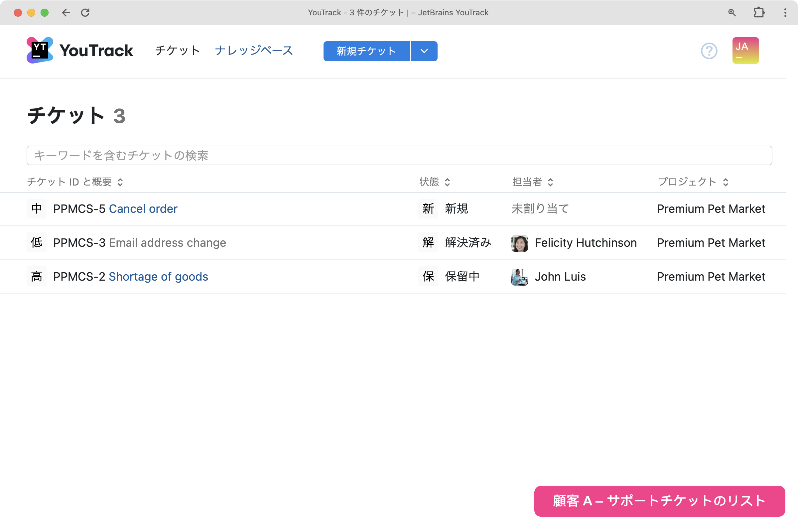Open the JA user avatar menu
The height and width of the screenshot is (532, 798).
click(x=745, y=51)
